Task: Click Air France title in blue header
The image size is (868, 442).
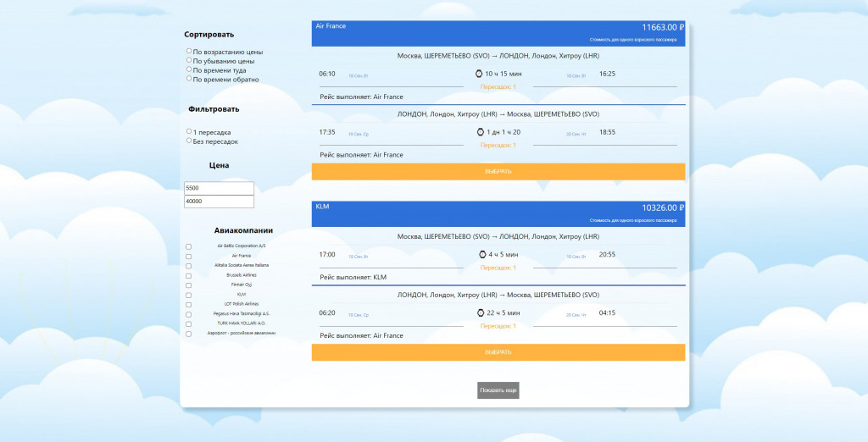Action: [x=331, y=26]
